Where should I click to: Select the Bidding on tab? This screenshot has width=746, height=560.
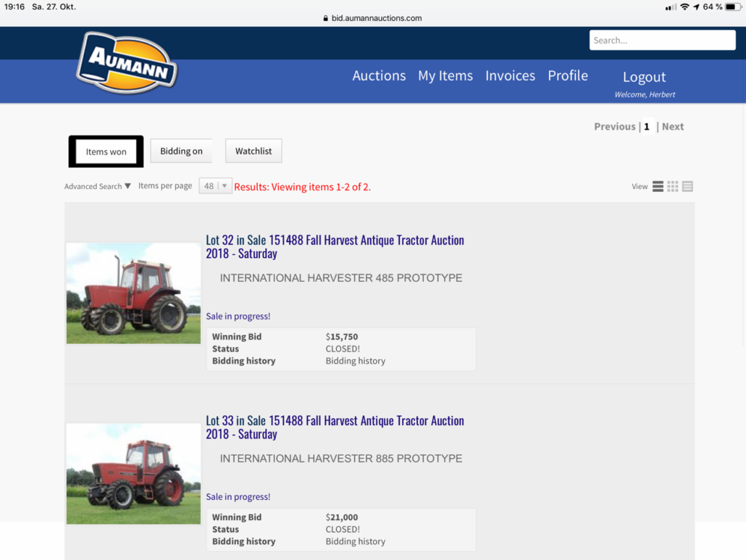coord(181,151)
